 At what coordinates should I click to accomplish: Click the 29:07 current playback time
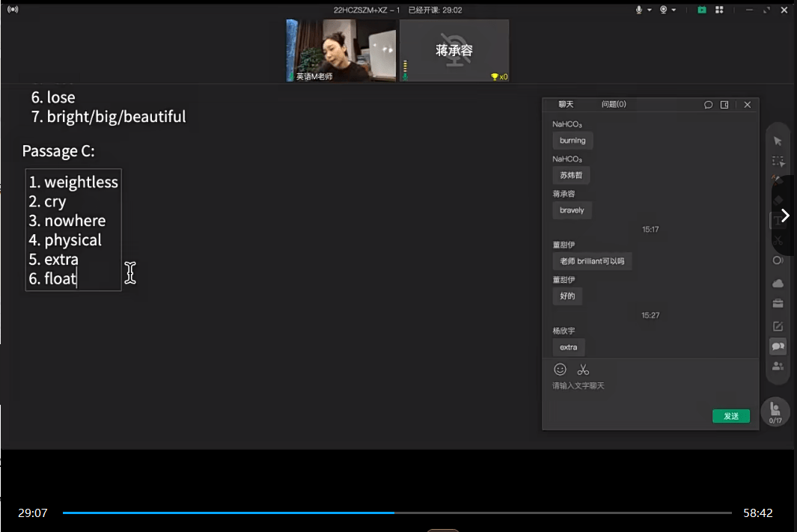(x=32, y=513)
